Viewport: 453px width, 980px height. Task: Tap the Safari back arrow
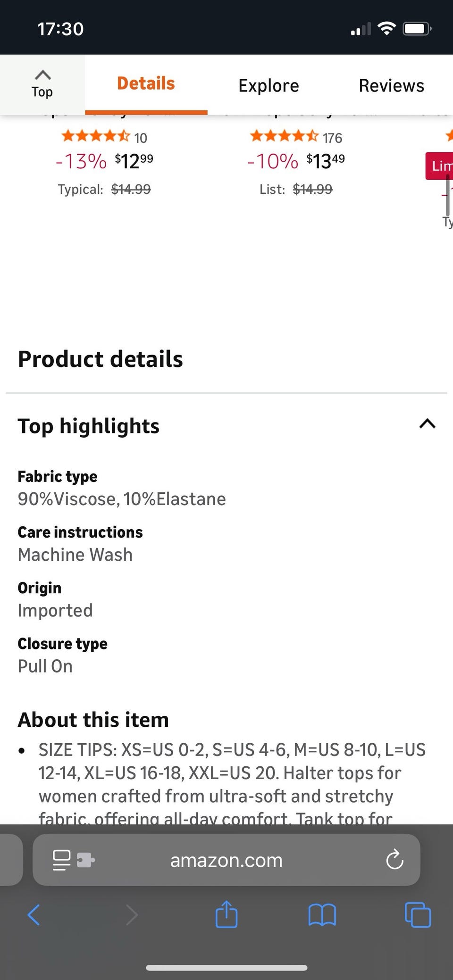coord(34,915)
